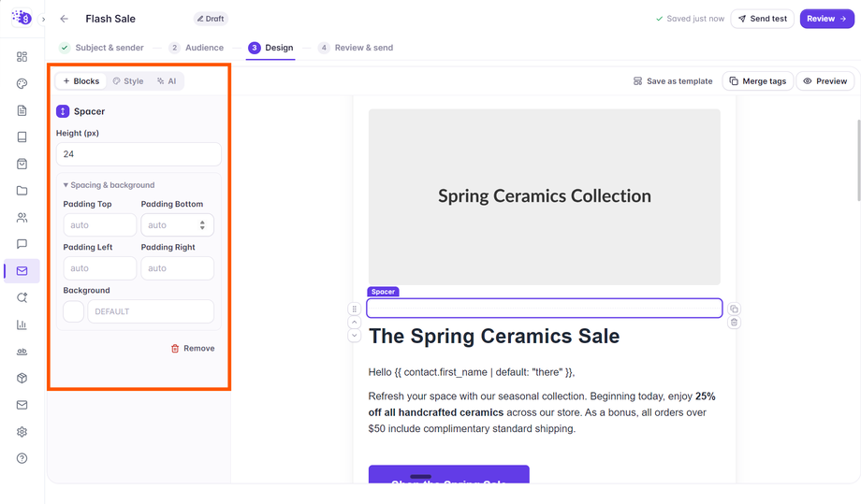Go to Review & send step

356,48
